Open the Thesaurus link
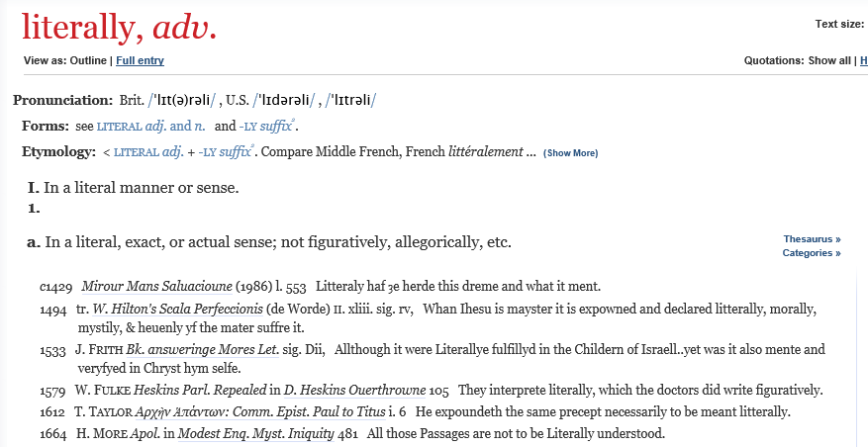This screenshot has height=447, width=868. pos(813,239)
